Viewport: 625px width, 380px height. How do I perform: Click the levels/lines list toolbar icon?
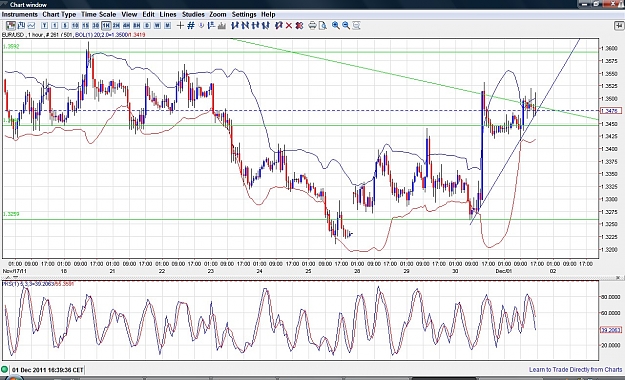211,26
